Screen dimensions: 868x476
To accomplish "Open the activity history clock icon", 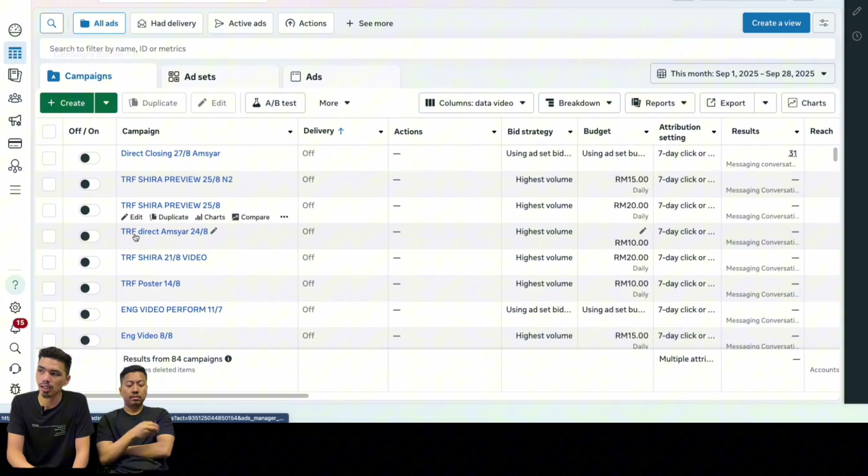I will click(857, 36).
